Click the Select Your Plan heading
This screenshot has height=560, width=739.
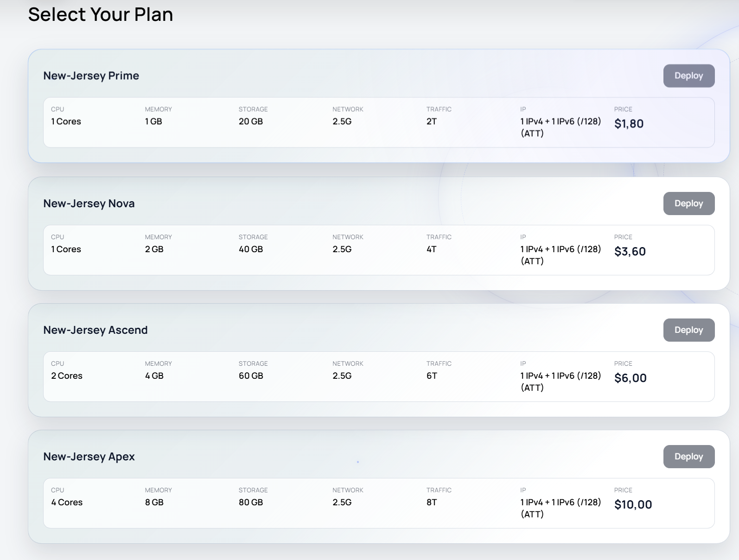point(100,14)
